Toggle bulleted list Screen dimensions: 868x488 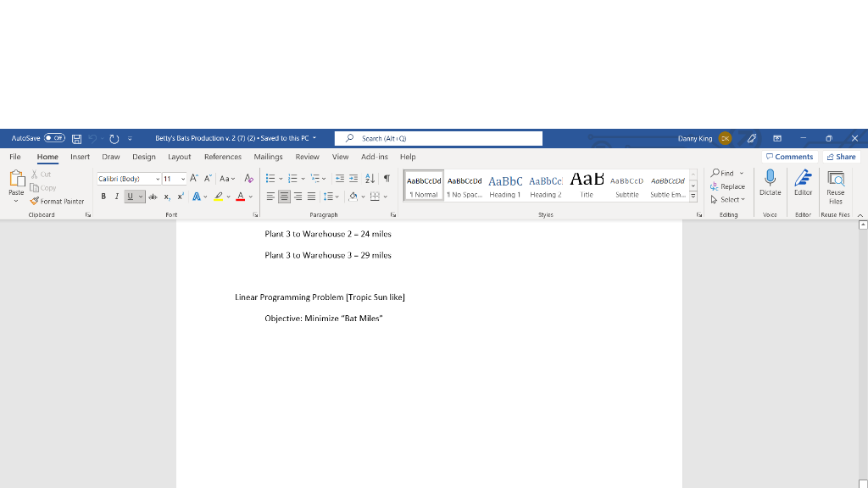pos(270,178)
